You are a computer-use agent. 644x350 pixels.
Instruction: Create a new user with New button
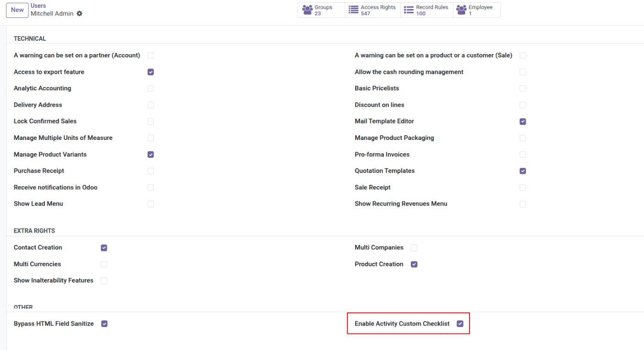(17, 10)
